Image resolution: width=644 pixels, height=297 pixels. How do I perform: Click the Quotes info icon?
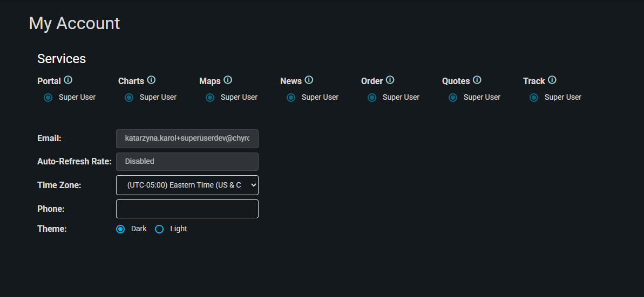(477, 80)
